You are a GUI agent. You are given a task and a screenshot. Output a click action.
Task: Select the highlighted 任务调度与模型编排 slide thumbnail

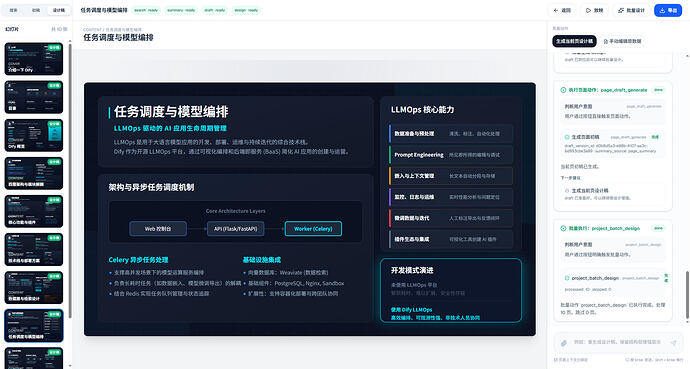point(34,325)
